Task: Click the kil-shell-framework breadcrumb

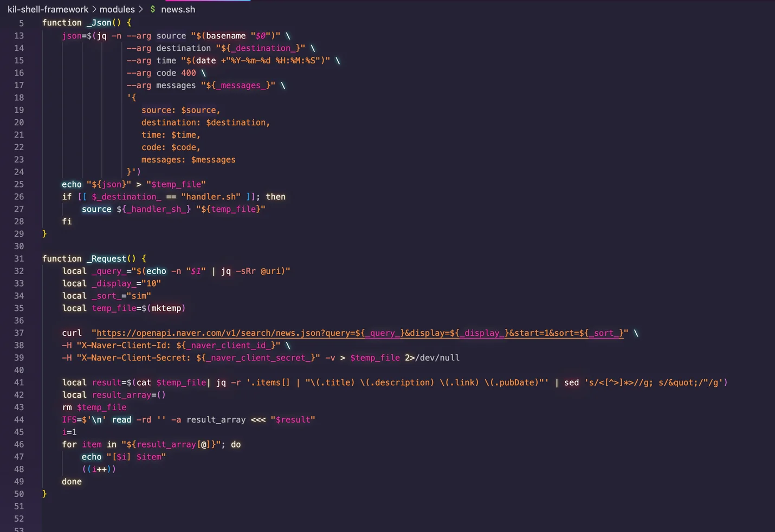Action: [x=48, y=9]
